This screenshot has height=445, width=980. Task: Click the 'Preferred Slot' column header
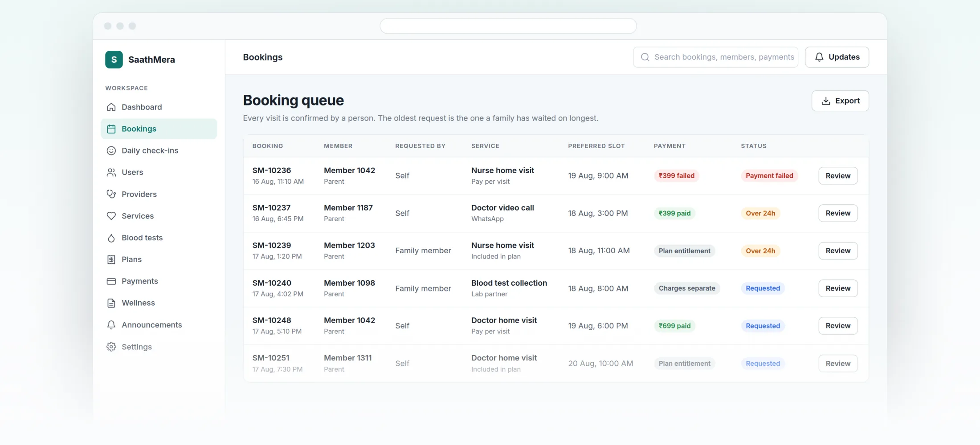[596, 146]
